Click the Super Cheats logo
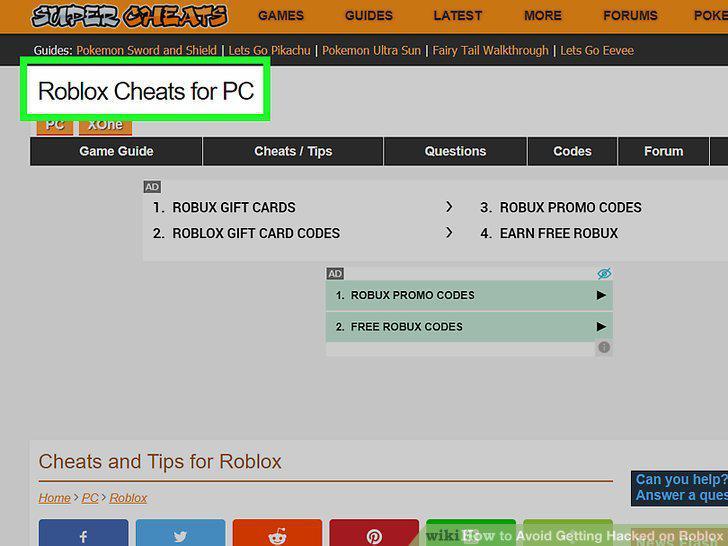Viewport: 728px width, 546px height. (129, 16)
